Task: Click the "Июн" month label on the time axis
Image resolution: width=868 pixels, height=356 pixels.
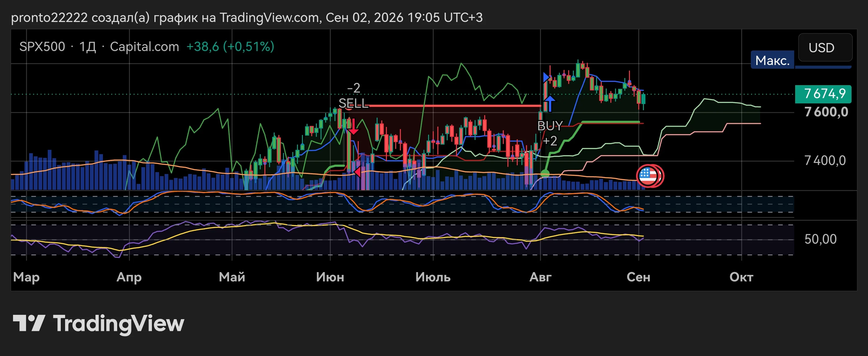Action: coord(330,277)
